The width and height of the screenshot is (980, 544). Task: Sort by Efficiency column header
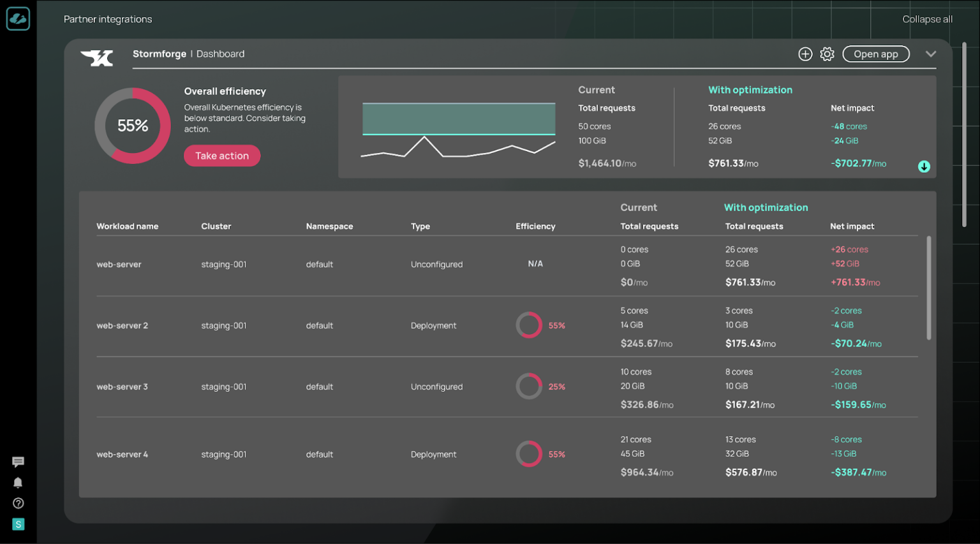535,226
